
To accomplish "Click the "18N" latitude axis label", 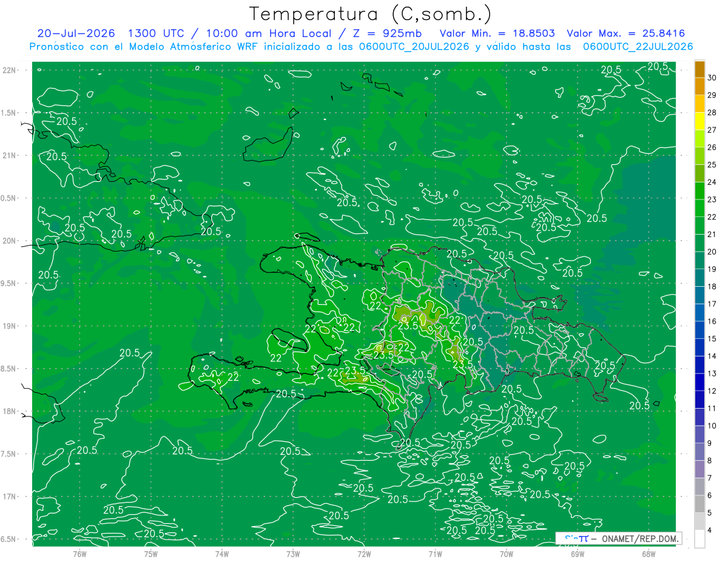I will [9, 411].
